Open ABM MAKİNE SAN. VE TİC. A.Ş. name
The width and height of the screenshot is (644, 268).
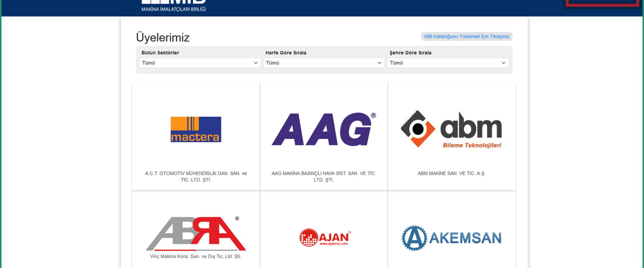pyautogui.click(x=451, y=174)
